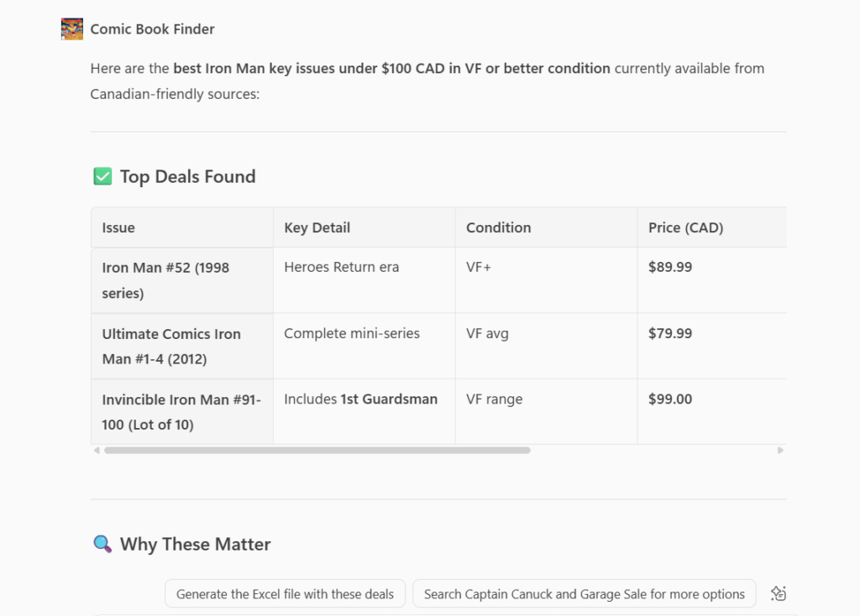Click the table's horizontal scrollbar thumb
The image size is (860, 616).
coord(317,451)
